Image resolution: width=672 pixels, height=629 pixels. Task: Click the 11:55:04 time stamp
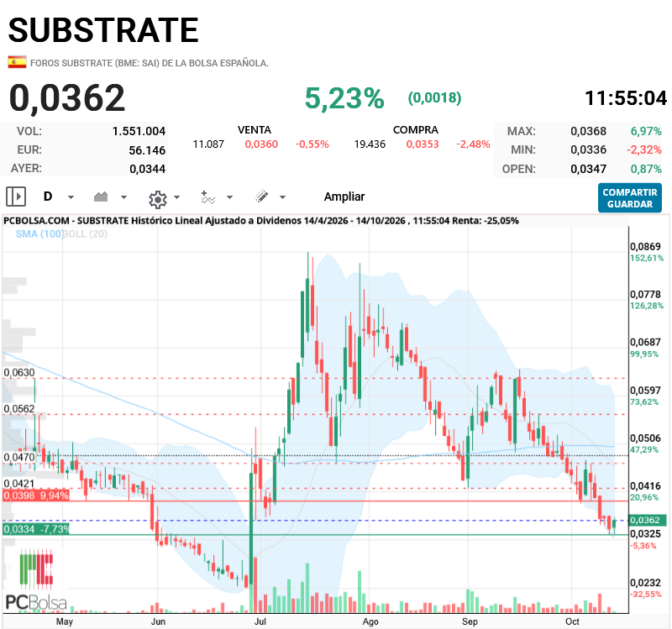626,98
